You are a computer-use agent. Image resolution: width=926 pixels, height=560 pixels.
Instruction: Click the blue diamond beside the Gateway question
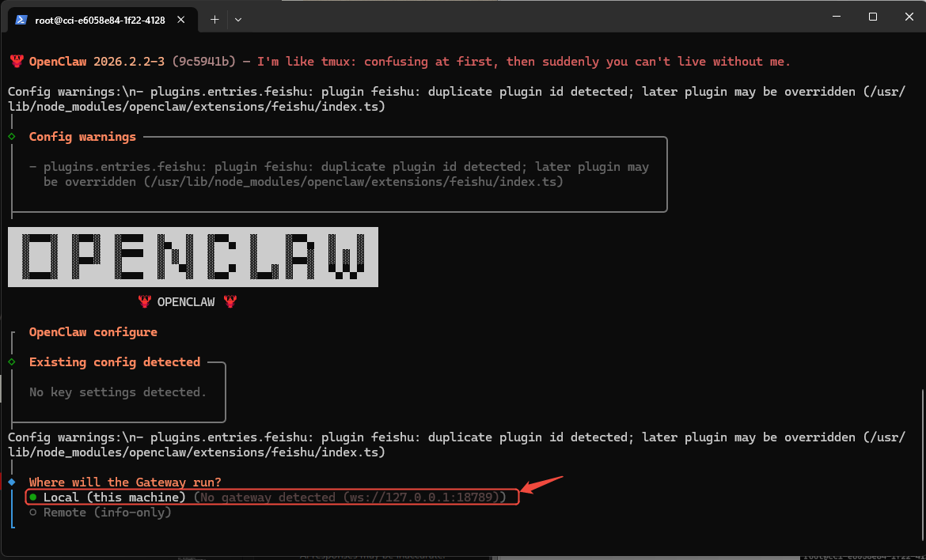13,482
